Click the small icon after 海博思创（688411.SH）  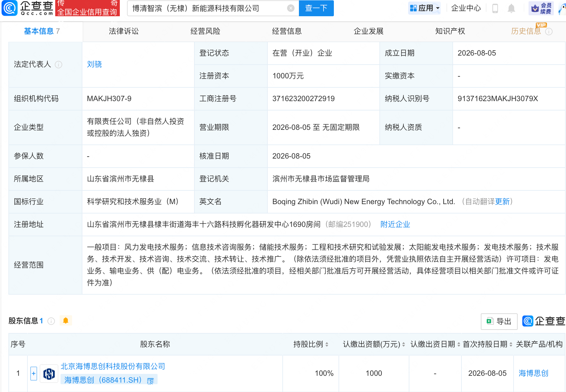pos(150,381)
